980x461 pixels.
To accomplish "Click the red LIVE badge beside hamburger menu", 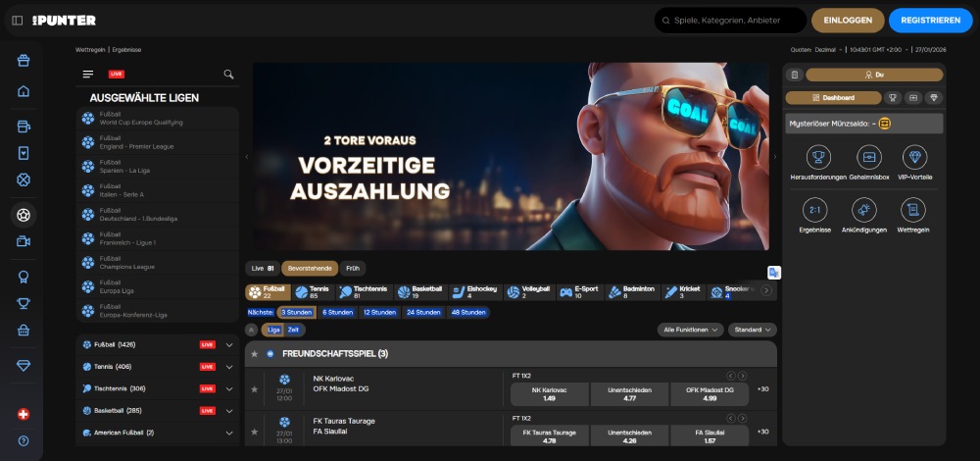I will coord(117,75).
